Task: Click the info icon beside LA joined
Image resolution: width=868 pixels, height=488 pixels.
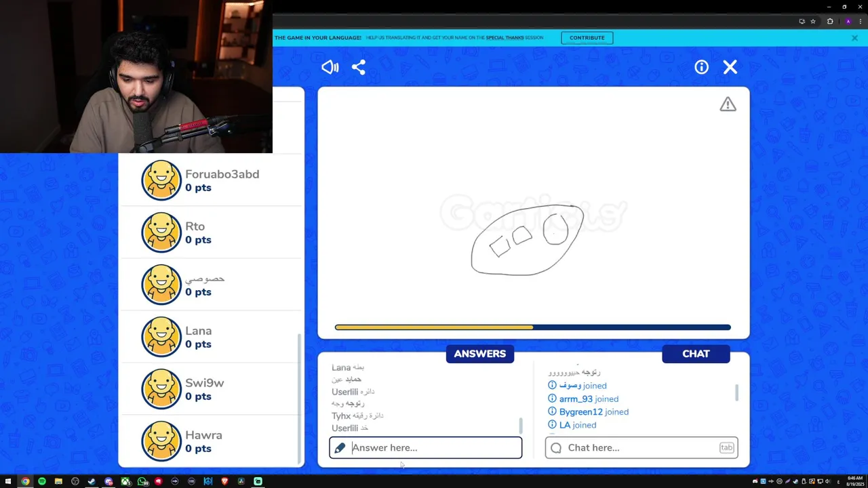Action: (552, 425)
